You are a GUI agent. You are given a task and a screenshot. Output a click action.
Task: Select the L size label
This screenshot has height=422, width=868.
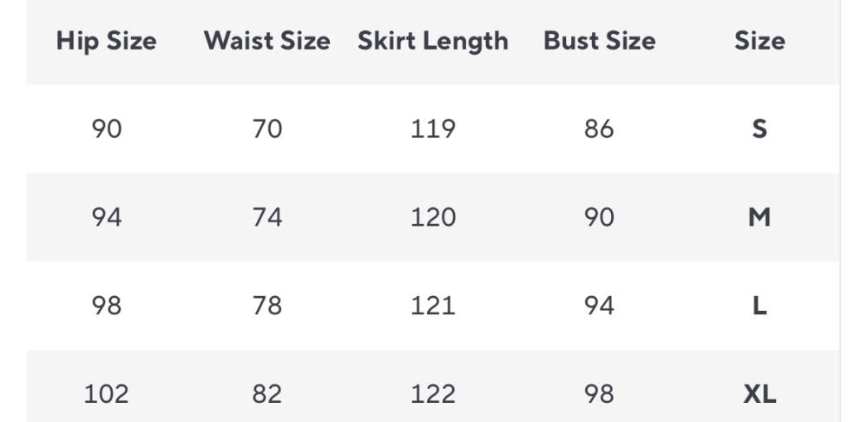point(759,306)
